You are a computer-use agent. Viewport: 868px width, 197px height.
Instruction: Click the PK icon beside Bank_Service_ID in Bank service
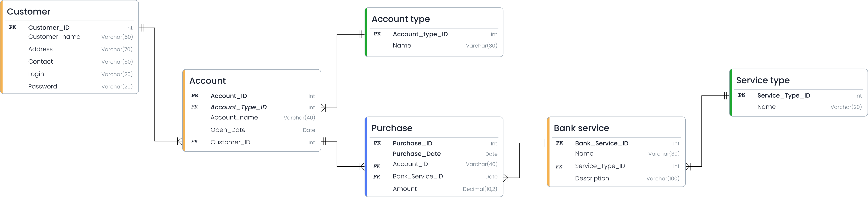pyautogui.click(x=559, y=143)
